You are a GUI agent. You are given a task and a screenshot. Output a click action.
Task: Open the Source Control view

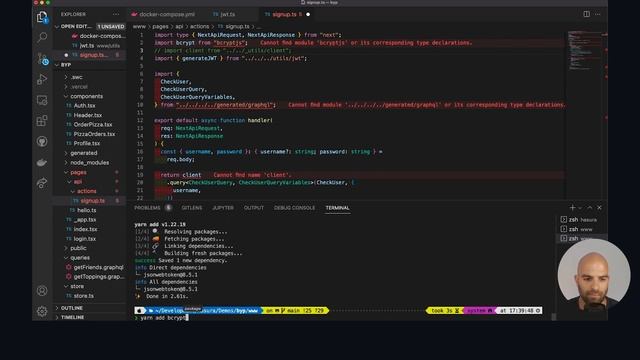[42, 59]
